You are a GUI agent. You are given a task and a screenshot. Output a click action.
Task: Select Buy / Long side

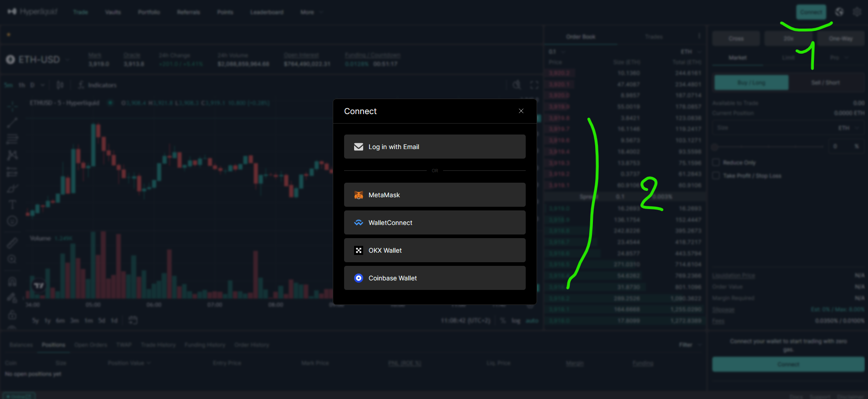point(751,83)
